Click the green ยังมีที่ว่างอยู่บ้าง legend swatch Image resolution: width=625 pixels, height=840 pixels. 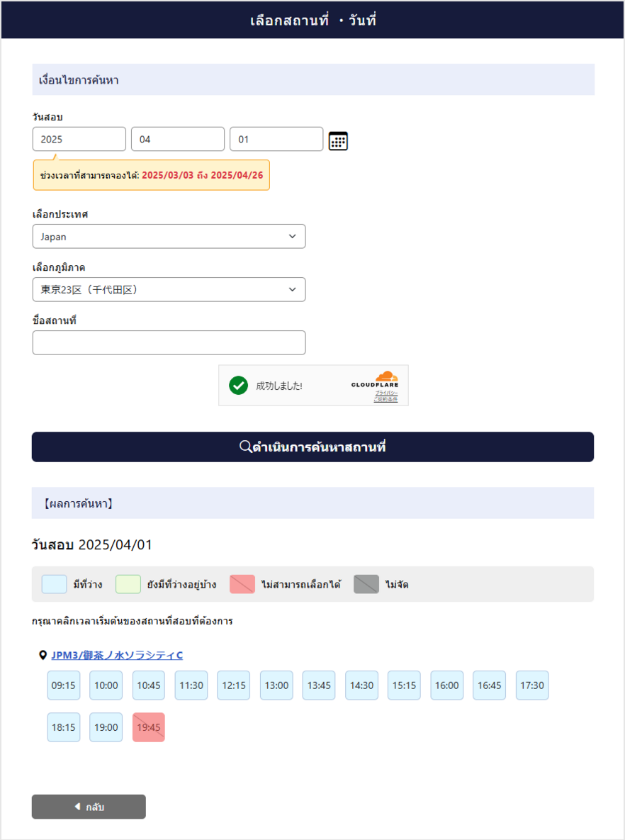[128, 585]
